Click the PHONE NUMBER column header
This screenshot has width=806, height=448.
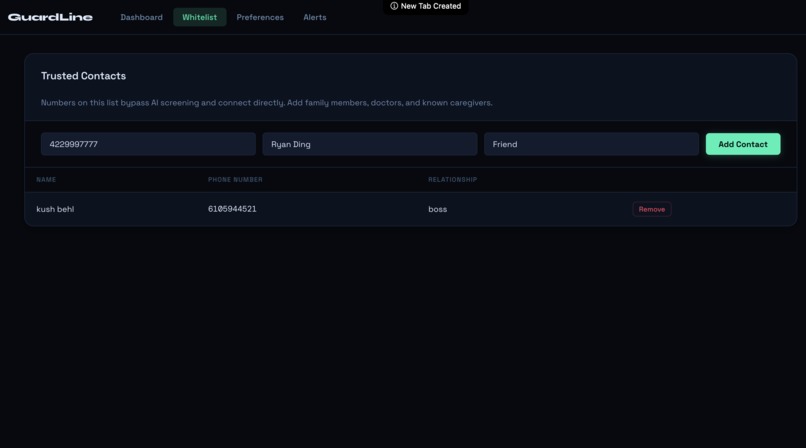tap(235, 179)
